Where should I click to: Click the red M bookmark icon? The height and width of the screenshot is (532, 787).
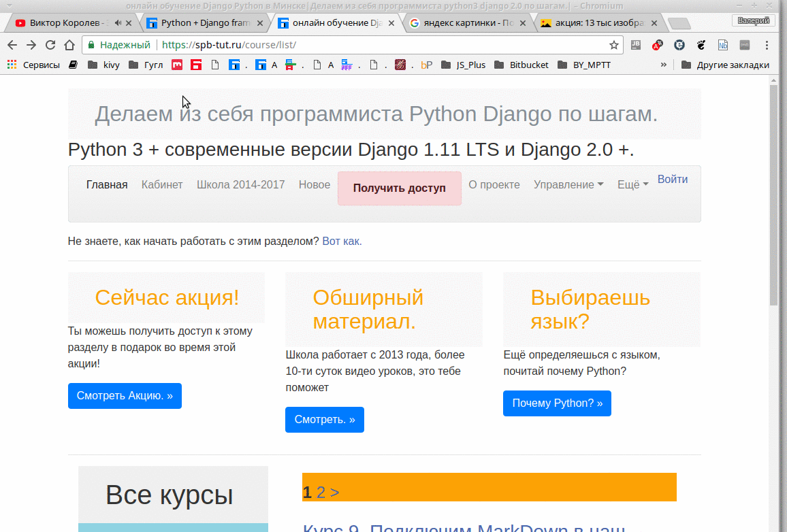tap(177, 65)
